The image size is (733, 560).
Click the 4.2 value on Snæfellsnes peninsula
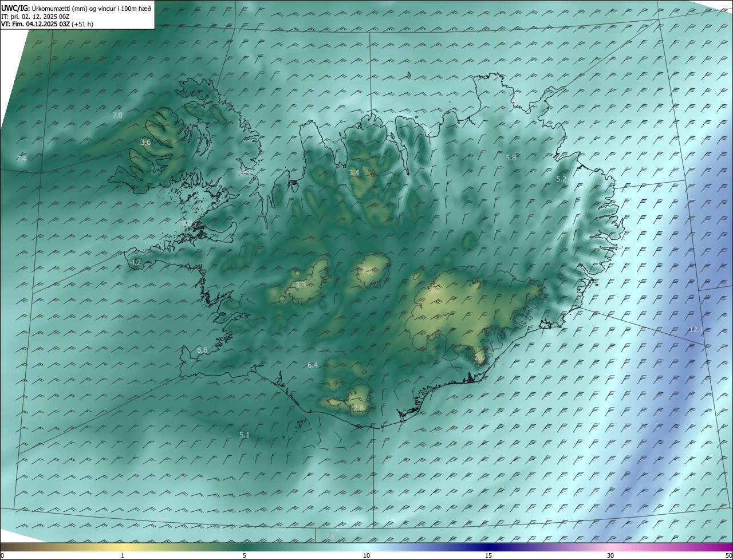click(x=136, y=263)
